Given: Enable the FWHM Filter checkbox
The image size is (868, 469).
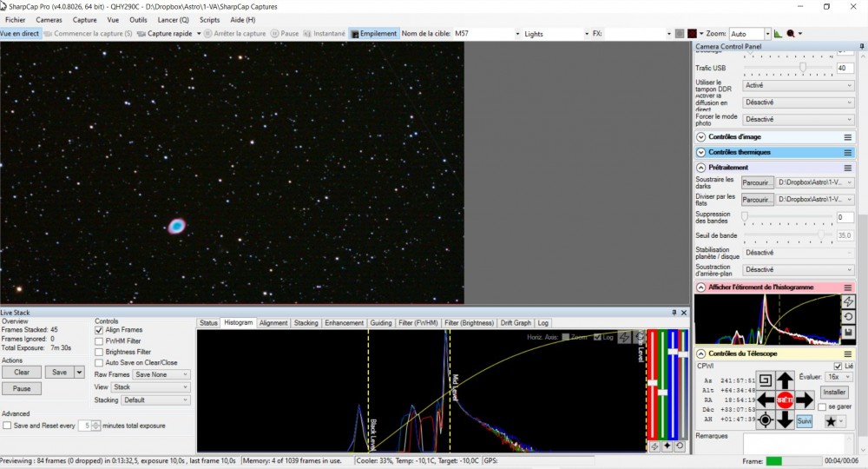Looking at the screenshot, I should point(99,341).
